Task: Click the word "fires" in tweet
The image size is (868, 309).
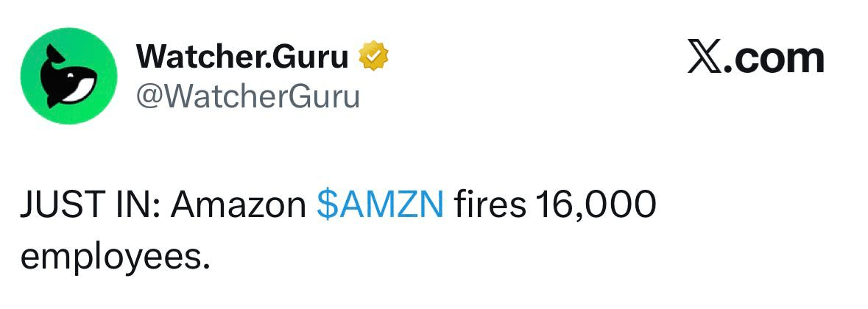Action: (x=490, y=205)
